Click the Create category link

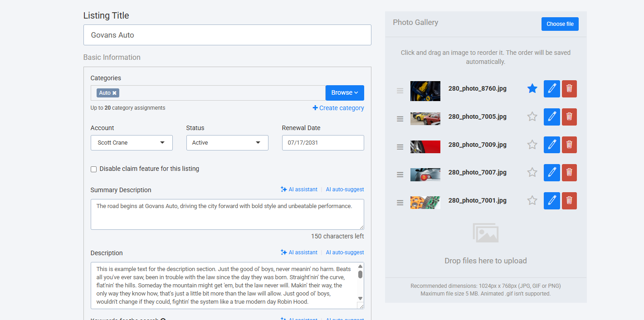pyautogui.click(x=338, y=108)
